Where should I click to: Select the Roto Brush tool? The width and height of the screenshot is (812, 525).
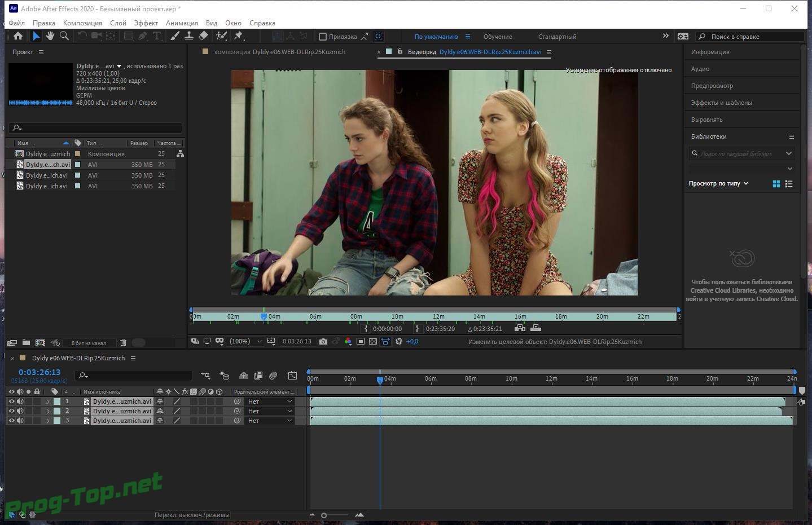(x=221, y=36)
